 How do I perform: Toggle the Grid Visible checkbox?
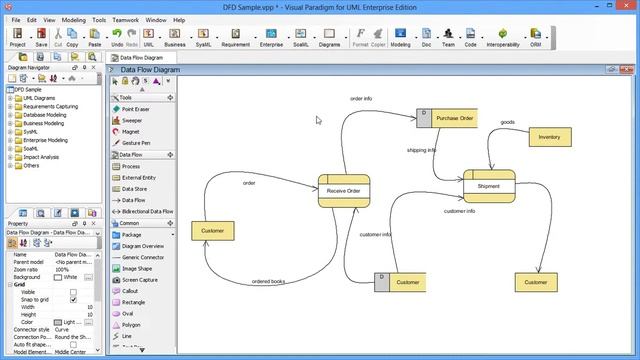click(73, 292)
